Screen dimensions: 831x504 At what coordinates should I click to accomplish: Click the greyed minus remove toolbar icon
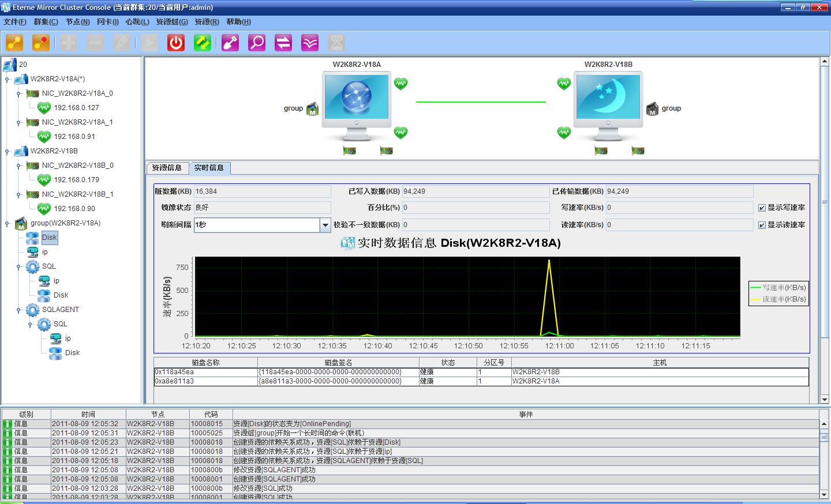click(95, 43)
